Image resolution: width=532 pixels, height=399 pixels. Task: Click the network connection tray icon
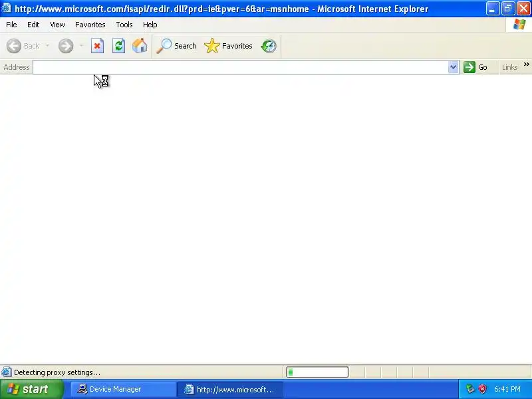point(470,389)
